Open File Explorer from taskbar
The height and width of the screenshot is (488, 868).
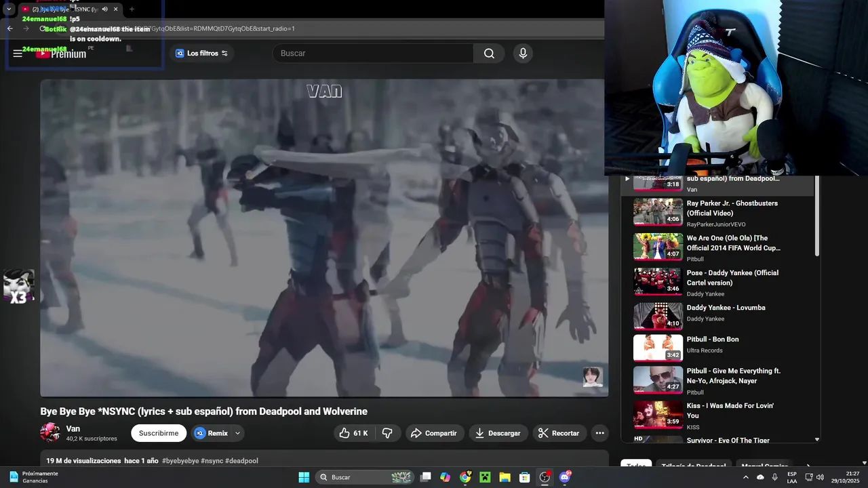(505, 477)
